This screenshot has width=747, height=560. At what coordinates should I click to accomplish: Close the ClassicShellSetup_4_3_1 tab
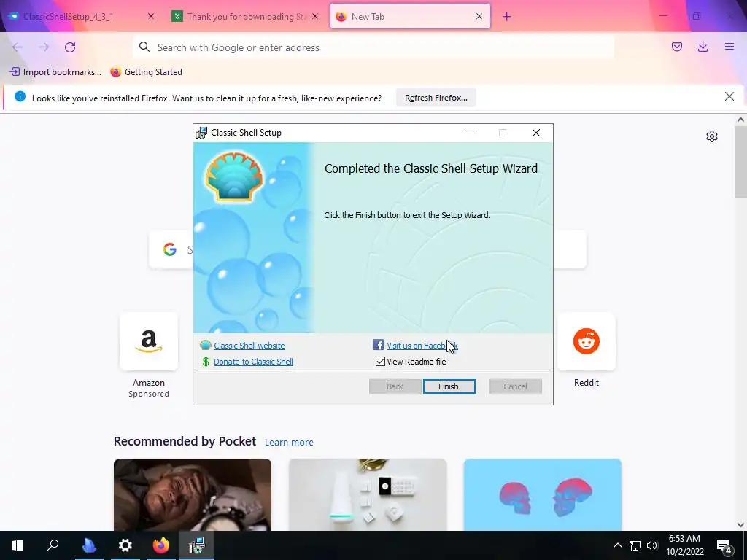coord(151,16)
